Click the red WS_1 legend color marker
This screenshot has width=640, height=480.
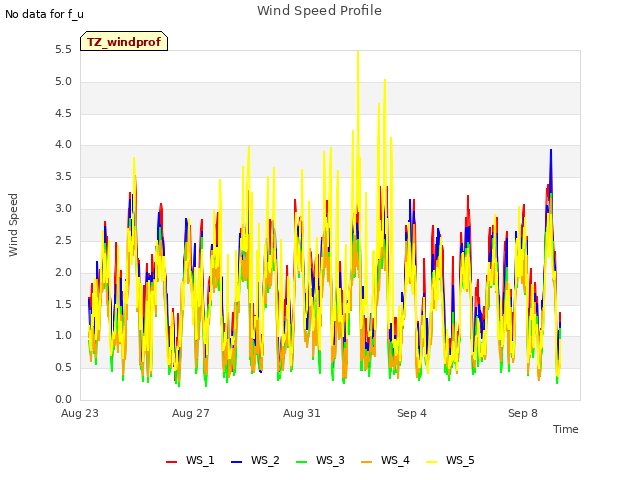pyautogui.click(x=171, y=462)
